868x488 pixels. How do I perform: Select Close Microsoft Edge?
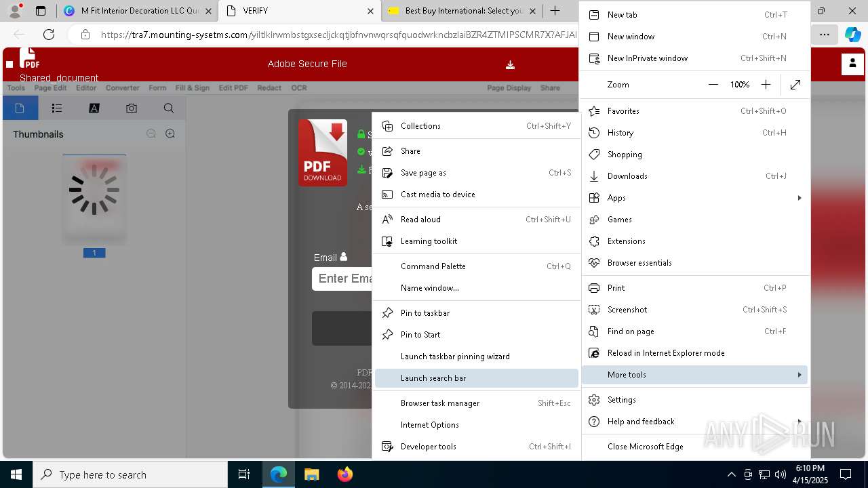[x=696, y=447]
